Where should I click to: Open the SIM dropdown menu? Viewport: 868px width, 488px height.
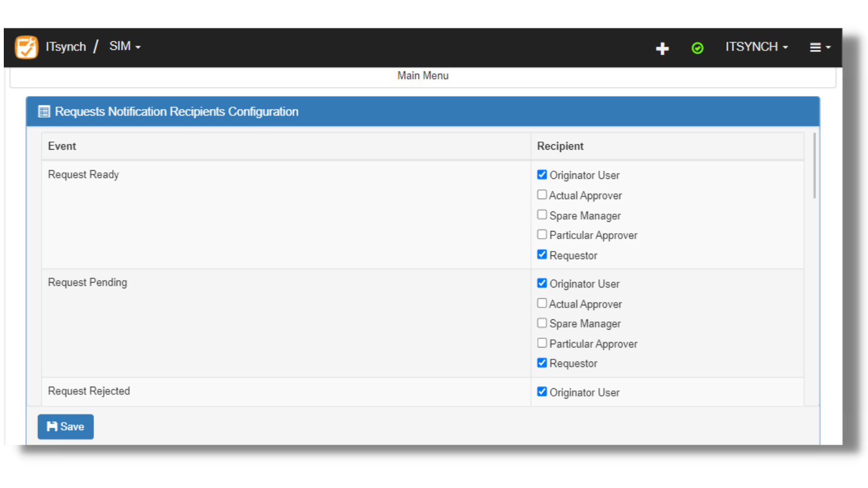tap(124, 47)
